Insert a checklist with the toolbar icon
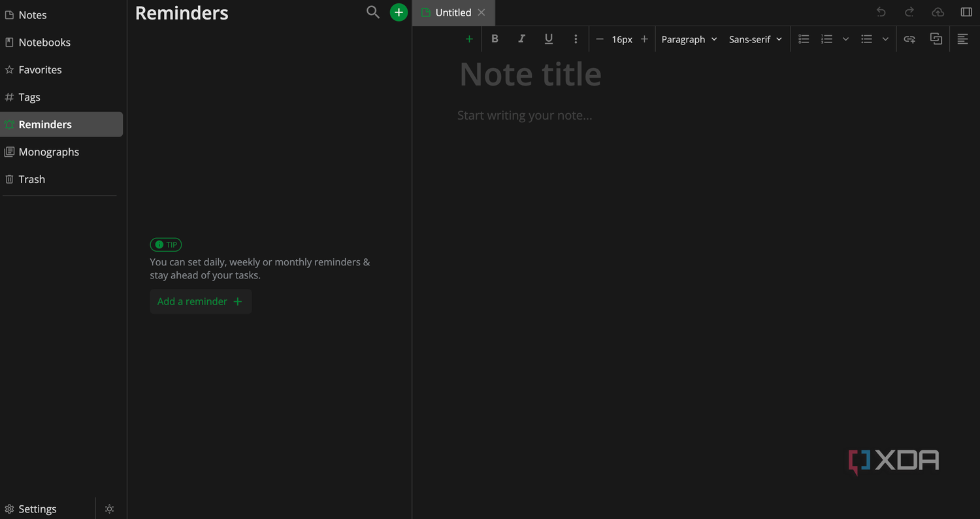 [x=804, y=39]
